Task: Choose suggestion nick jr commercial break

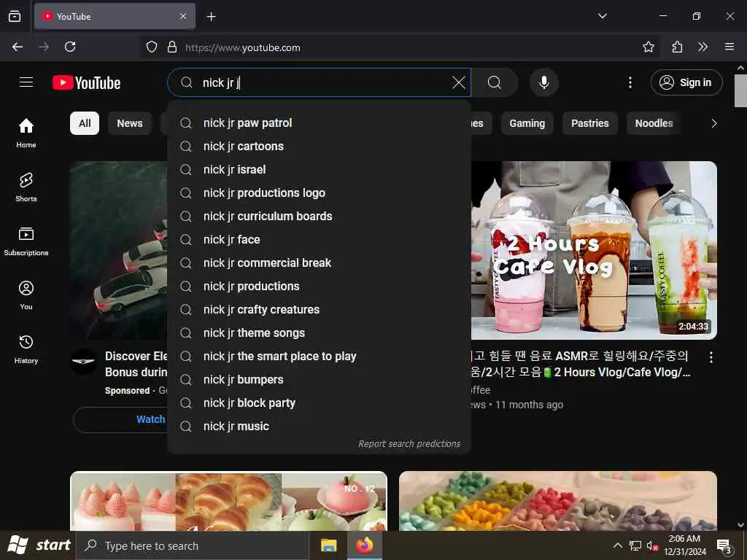Action: (x=320, y=262)
